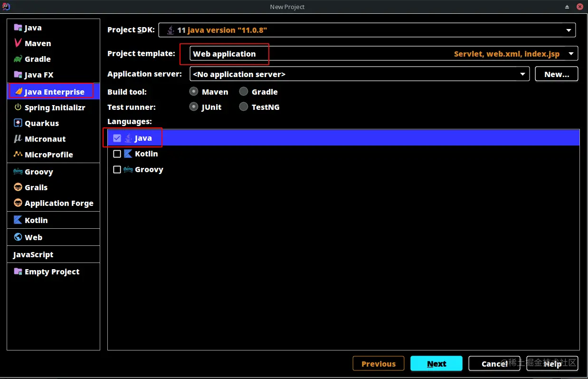Click the Web globe icon

point(18,237)
